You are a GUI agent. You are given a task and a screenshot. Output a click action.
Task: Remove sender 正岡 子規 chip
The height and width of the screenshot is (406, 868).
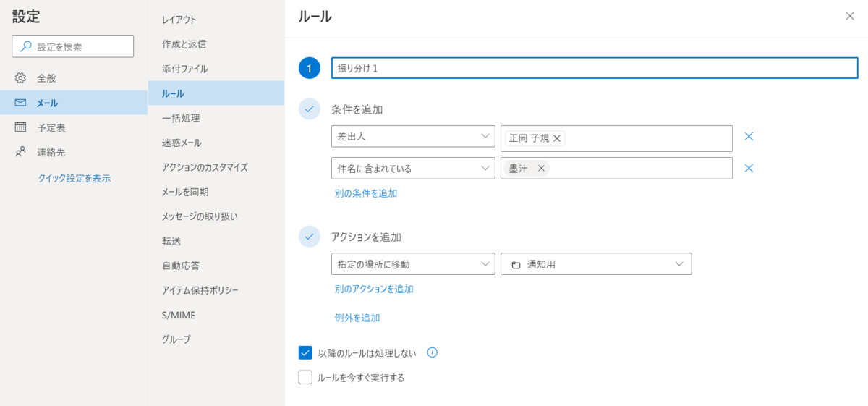coord(557,138)
